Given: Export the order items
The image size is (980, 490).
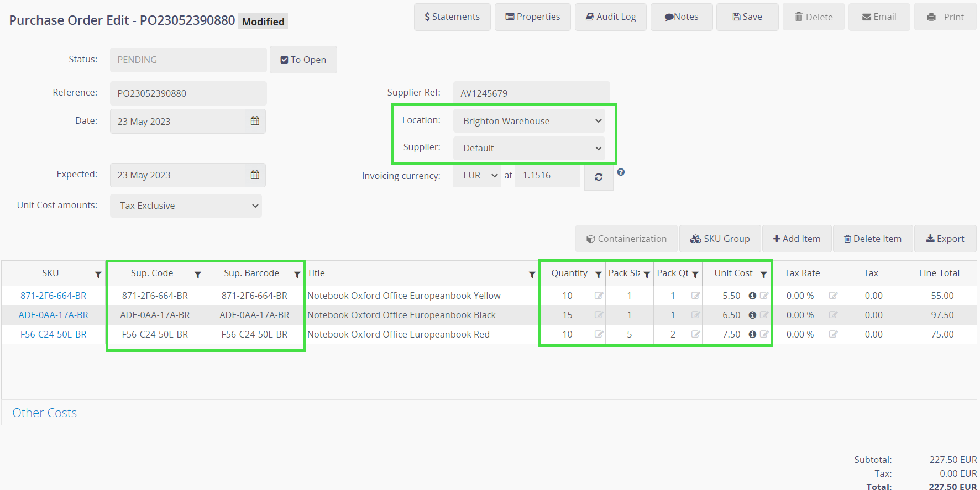Looking at the screenshot, I should (945, 239).
